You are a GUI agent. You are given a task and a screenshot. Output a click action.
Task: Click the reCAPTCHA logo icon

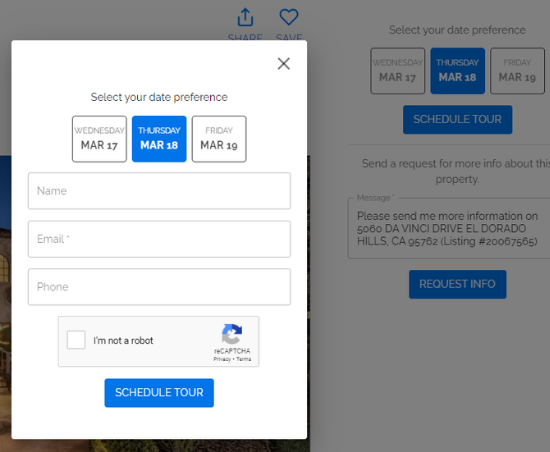[232, 334]
